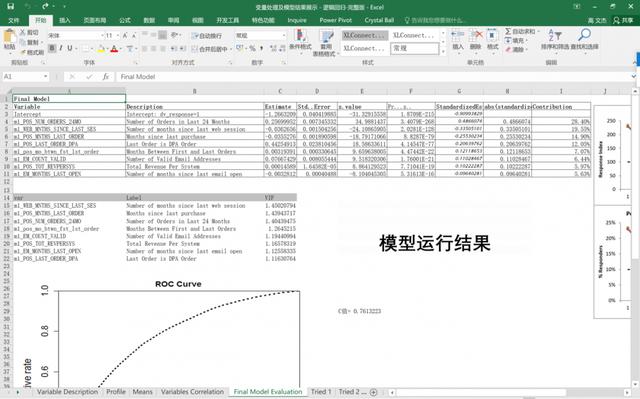Select the 常规 cell style
This screenshot has width=640, height=399.
pyautogui.click(x=414, y=48)
